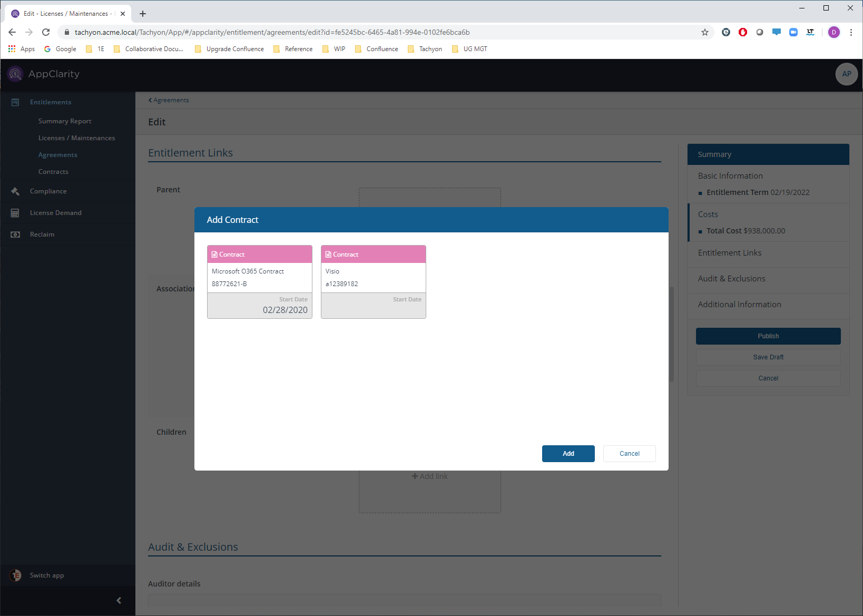Jump to Additional Information in Summary
The width and height of the screenshot is (863, 616).
[739, 305]
